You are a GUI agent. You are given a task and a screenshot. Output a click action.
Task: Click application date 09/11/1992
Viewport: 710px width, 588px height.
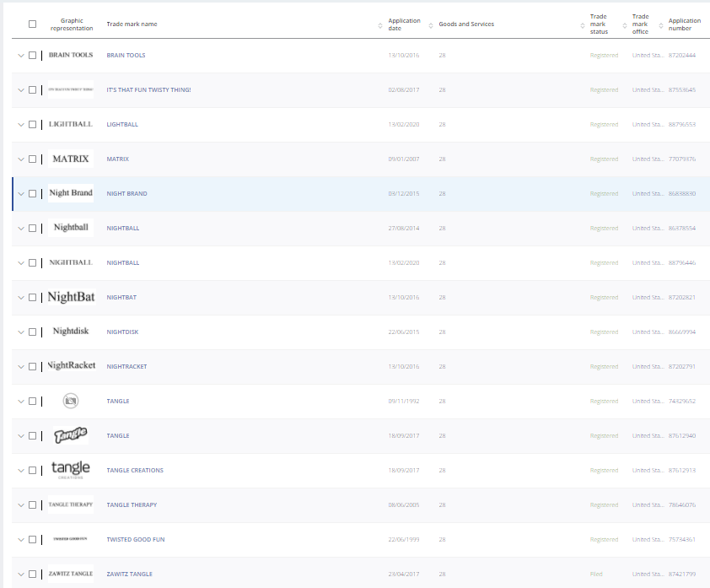point(403,401)
